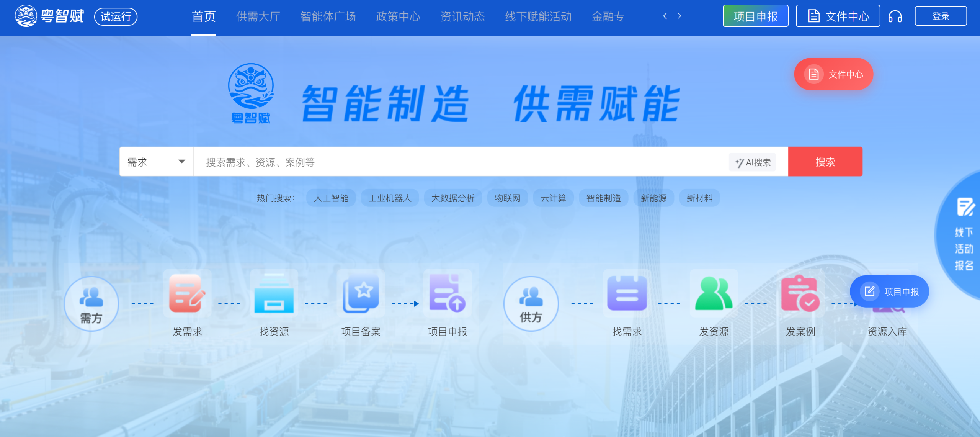
Task: Open the 项目申报 upload document icon
Action: coord(447,294)
